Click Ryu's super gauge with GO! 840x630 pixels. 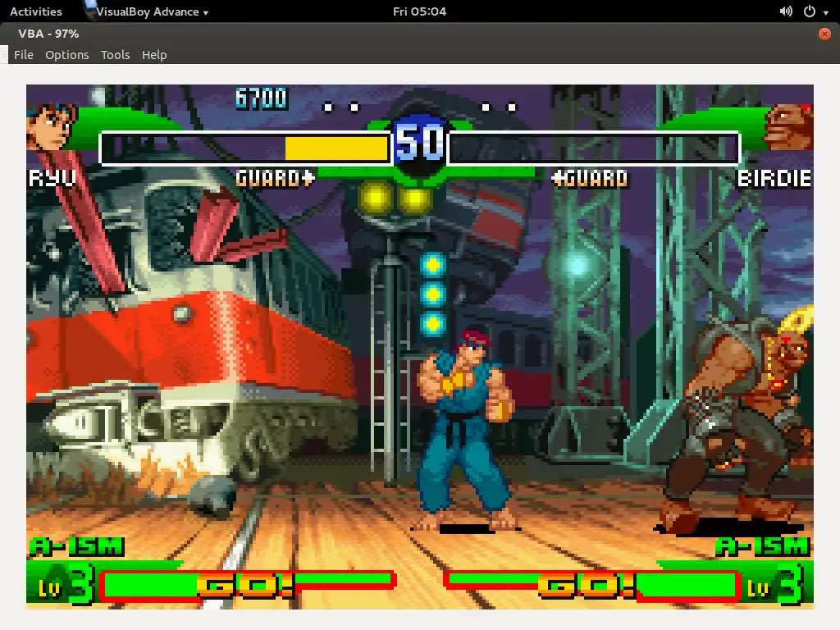(x=247, y=585)
